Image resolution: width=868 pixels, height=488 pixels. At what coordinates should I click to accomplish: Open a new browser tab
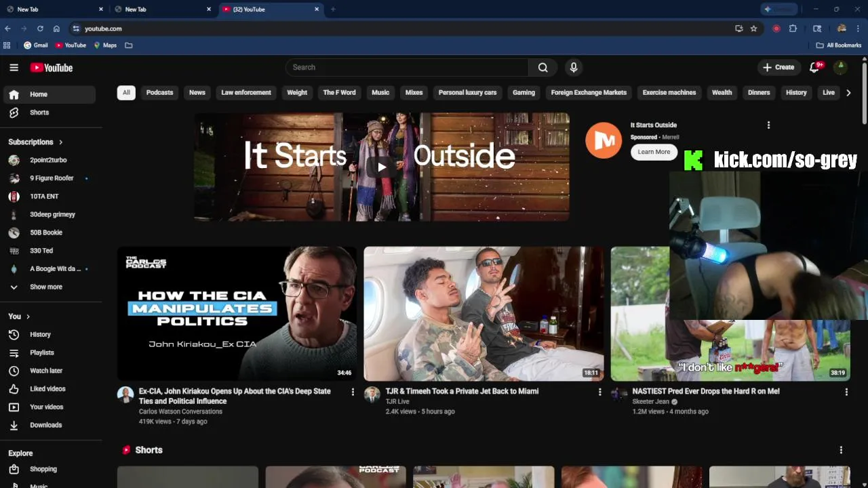333,9
